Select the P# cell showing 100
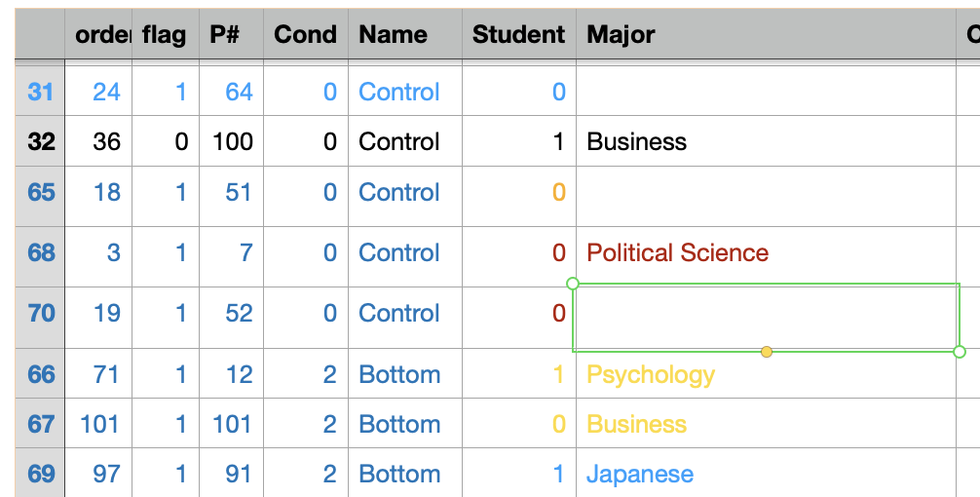Image resolution: width=980 pixels, height=497 pixels. (x=231, y=141)
